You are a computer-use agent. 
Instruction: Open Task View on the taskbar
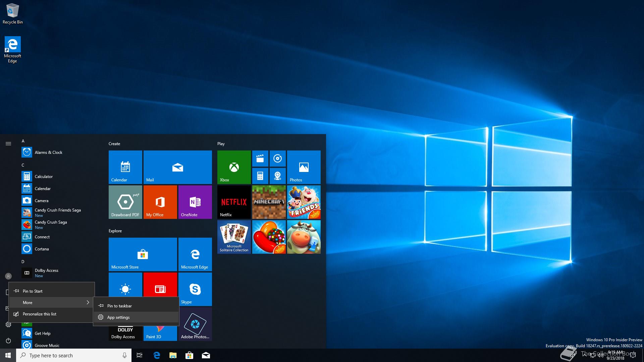(x=140, y=355)
